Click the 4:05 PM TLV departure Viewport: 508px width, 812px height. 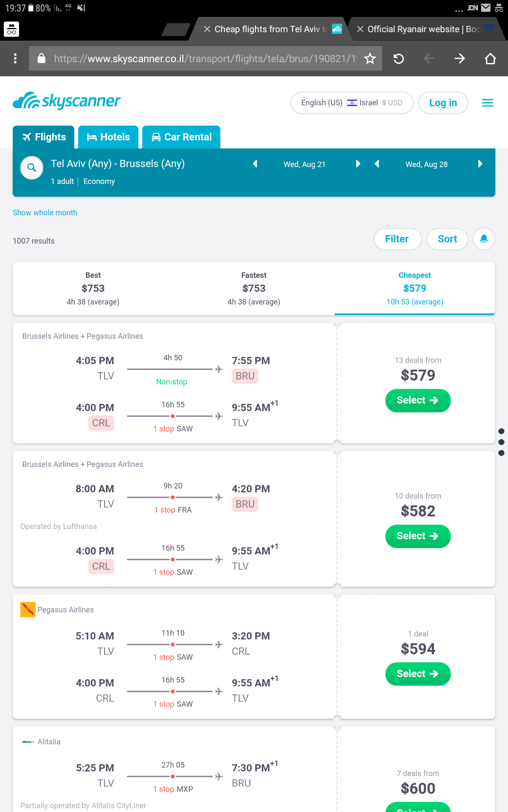tap(95, 368)
